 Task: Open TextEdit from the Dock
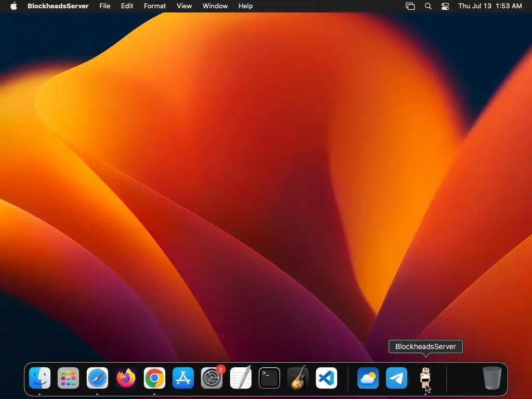[241, 378]
